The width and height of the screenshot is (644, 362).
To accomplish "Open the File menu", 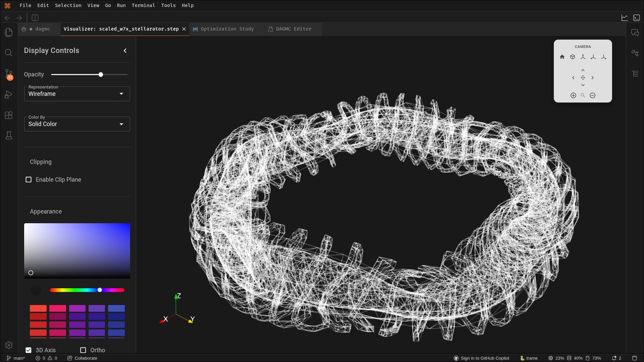I will coord(25,5).
